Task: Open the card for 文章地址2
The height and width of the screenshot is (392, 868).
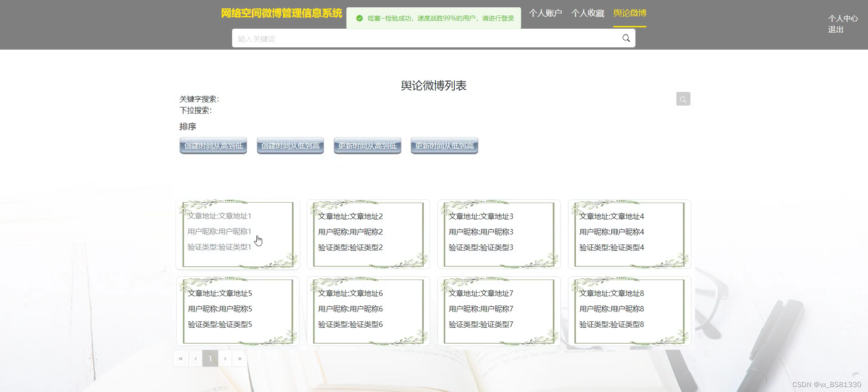Action: pyautogui.click(x=368, y=234)
